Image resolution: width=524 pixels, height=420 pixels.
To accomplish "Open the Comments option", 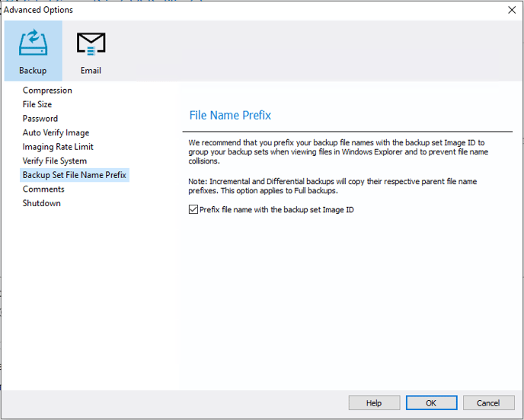I will pos(43,189).
